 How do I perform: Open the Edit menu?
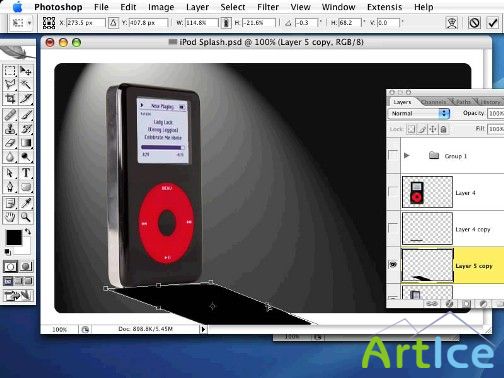[128, 7]
